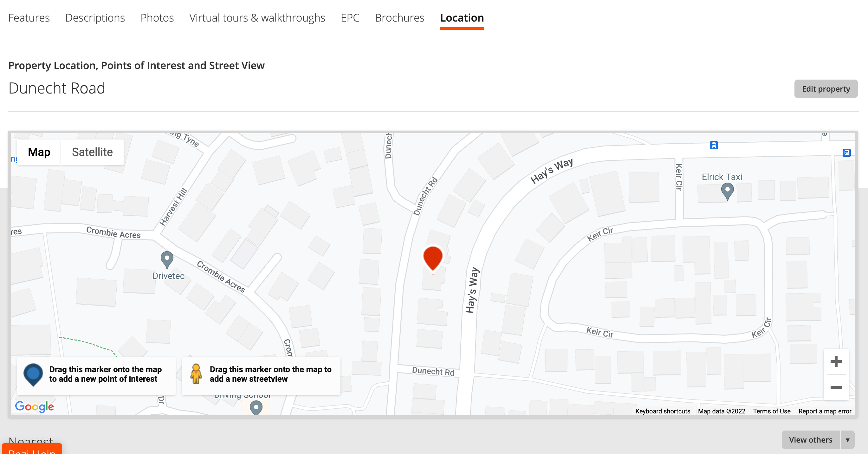Click the Google logo on map
868x454 pixels.
(34, 407)
